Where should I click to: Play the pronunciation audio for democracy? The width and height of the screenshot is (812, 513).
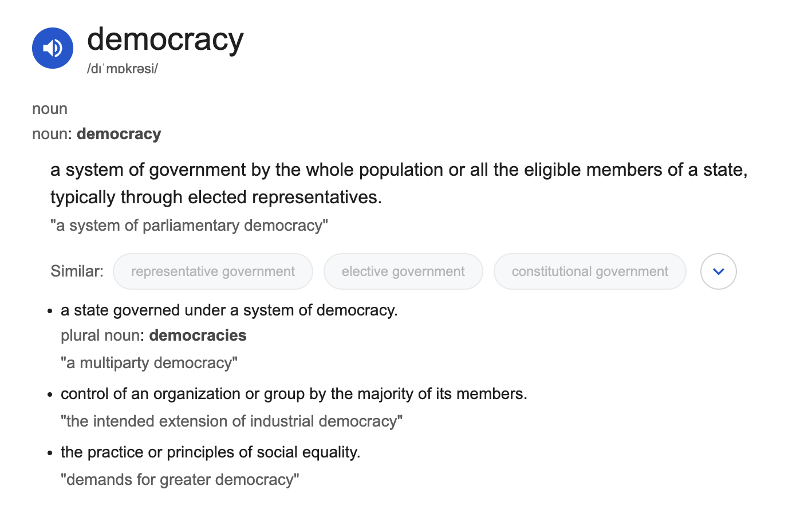(53, 48)
